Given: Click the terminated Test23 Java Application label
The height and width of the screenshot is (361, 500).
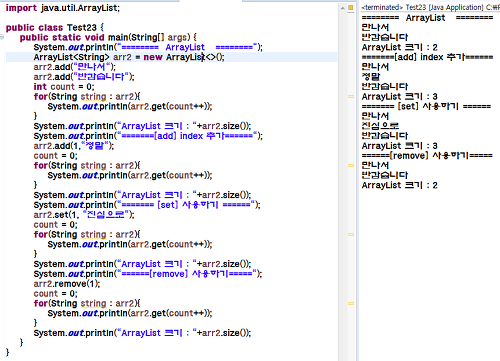Looking at the screenshot, I should 430,7.
